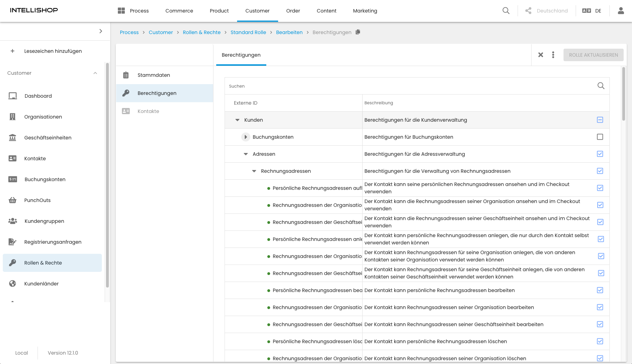Toggle the Kunden permissions checkbox
This screenshot has height=364, width=632.
pos(600,120)
